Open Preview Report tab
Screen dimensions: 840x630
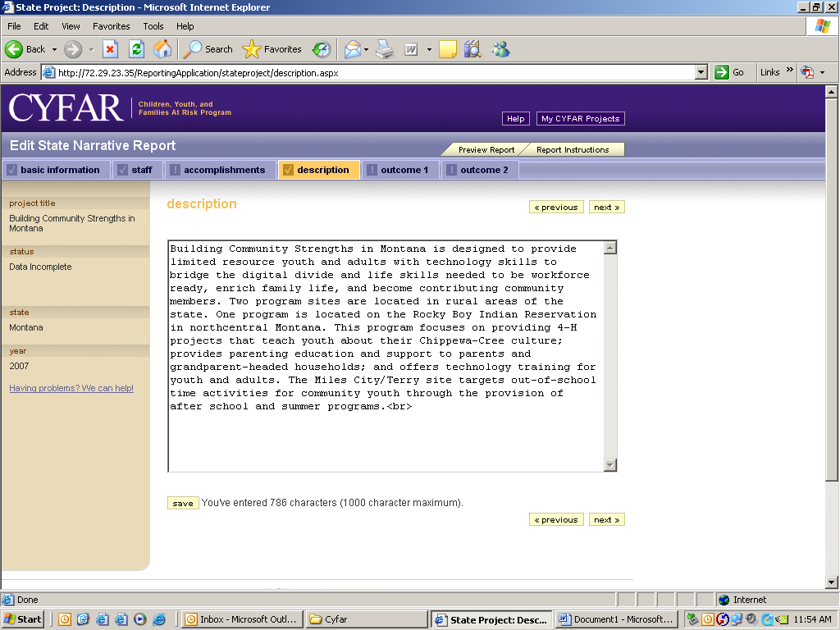486,149
